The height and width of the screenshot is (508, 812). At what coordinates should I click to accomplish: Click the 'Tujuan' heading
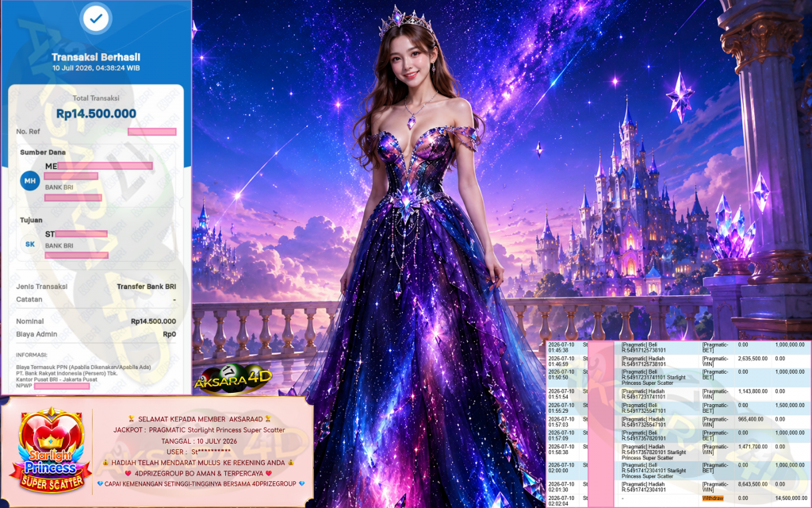tap(31, 220)
